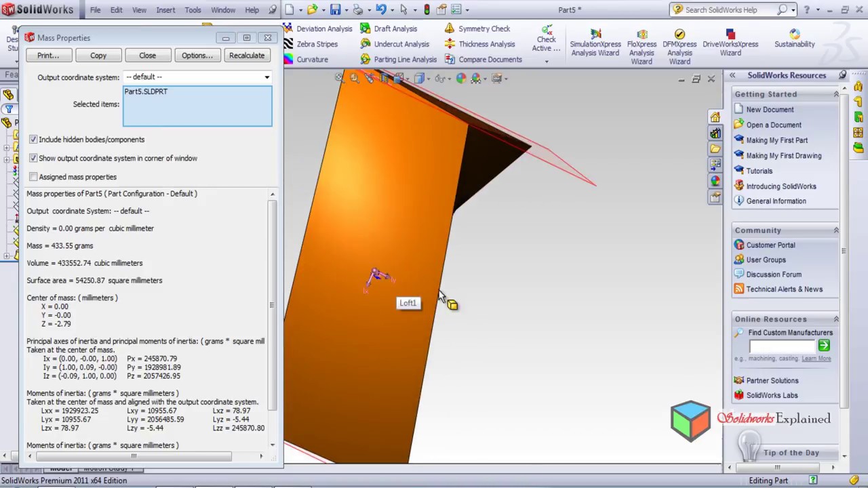Click Find Content Manufacturers search field
The image size is (868, 488).
click(782, 346)
